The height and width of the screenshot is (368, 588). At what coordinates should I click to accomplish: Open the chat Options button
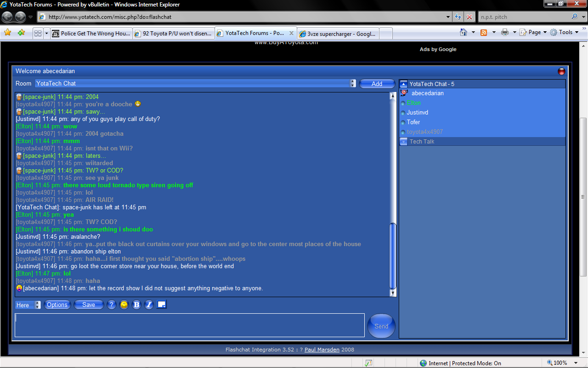57,305
